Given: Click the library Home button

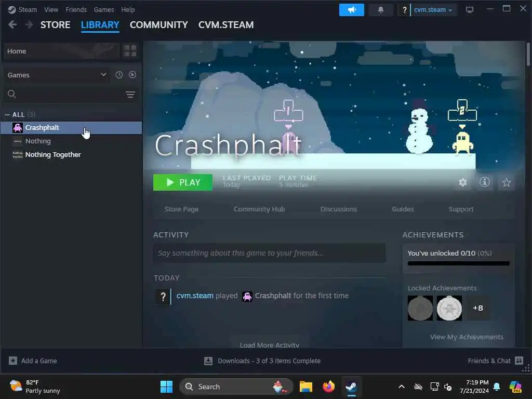Looking at the screenshot, I should pos(62,51).
